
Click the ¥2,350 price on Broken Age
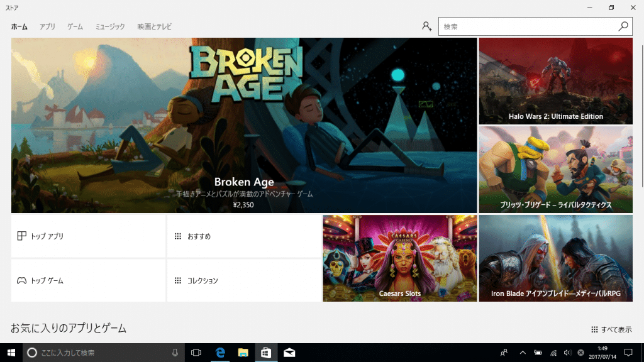click(243, 205)
